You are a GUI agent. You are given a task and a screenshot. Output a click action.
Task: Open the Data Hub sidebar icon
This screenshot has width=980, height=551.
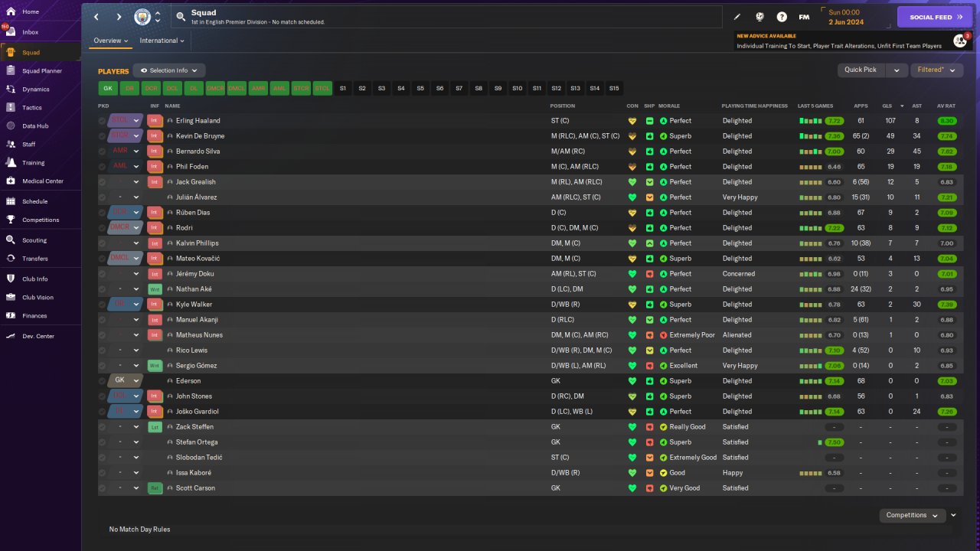pos(11,126)
